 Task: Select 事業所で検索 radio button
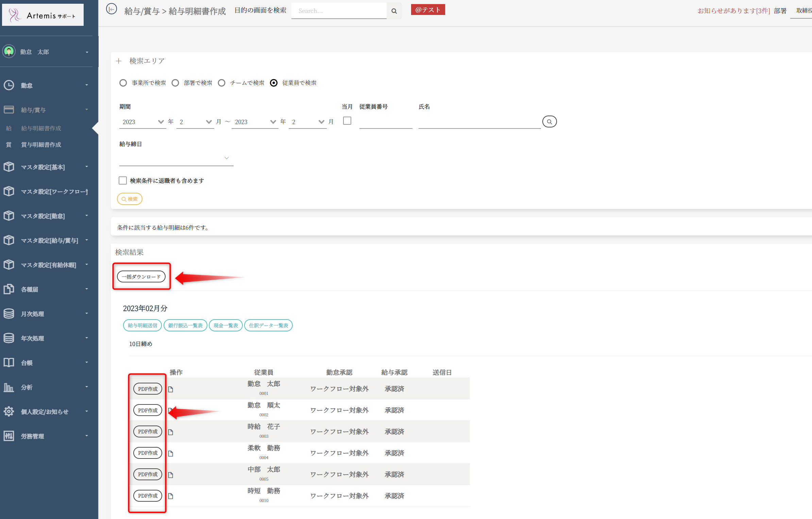point(123,83)
